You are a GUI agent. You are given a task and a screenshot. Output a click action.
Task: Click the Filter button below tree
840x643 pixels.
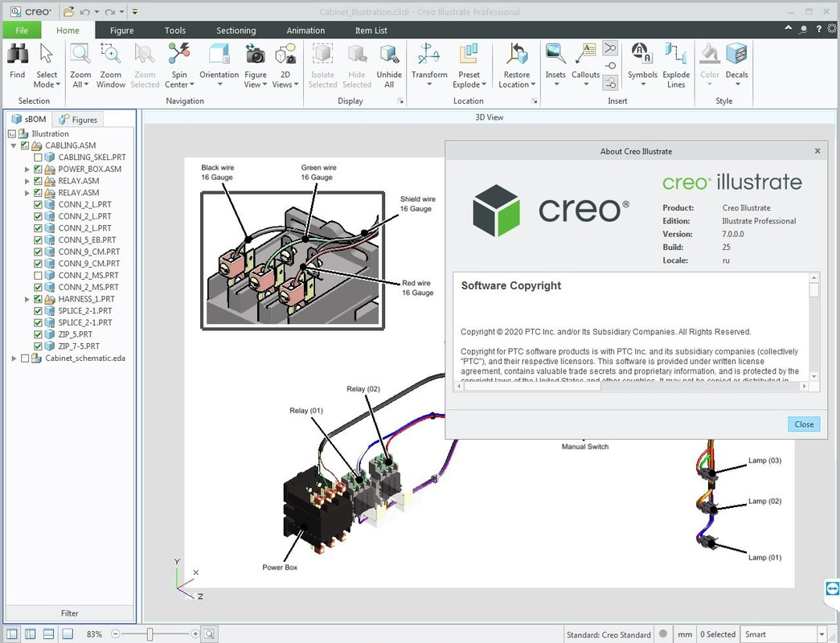70,613
